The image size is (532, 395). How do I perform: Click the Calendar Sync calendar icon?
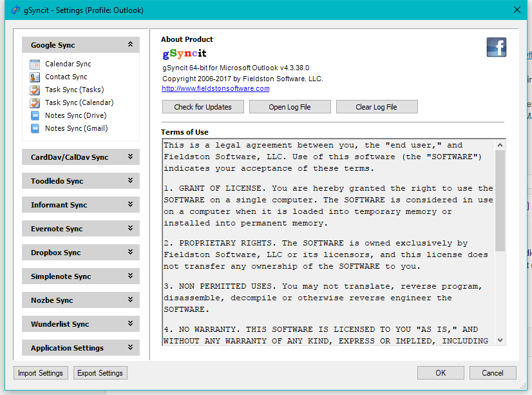coord(35,64)
